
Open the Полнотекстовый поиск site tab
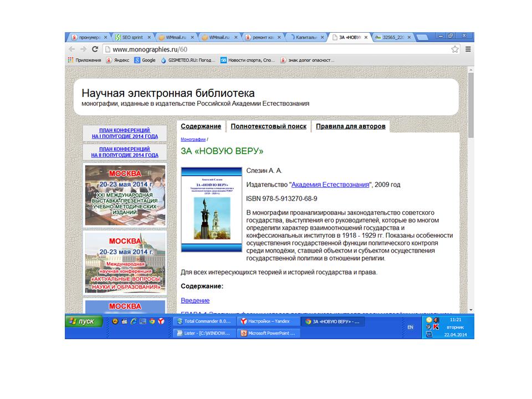tap(268, 126)
